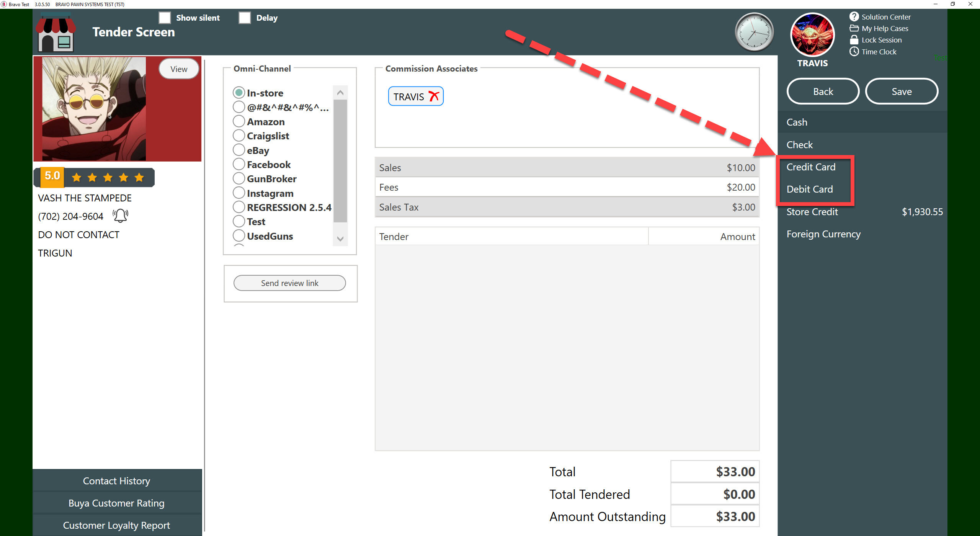Select the Amazon channel option
Screen dimensions: 980x536
pyautogui.click(x=239, y=121)
